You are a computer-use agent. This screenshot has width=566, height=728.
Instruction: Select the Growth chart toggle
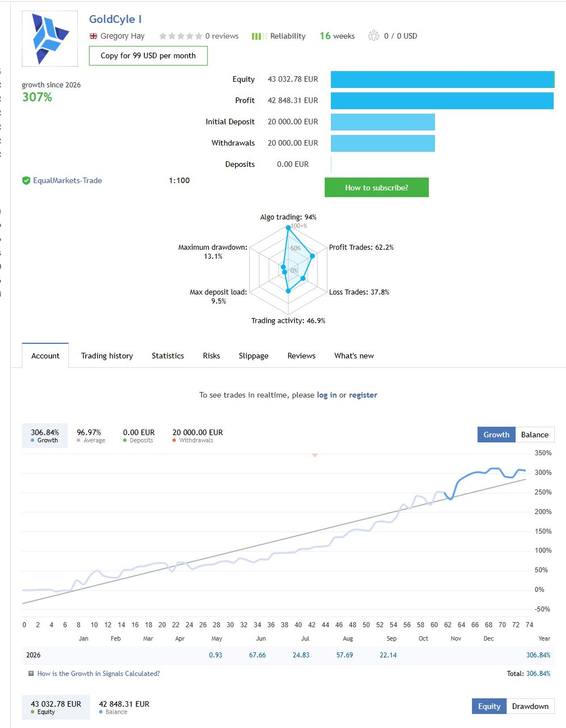[x=496, y=435]
